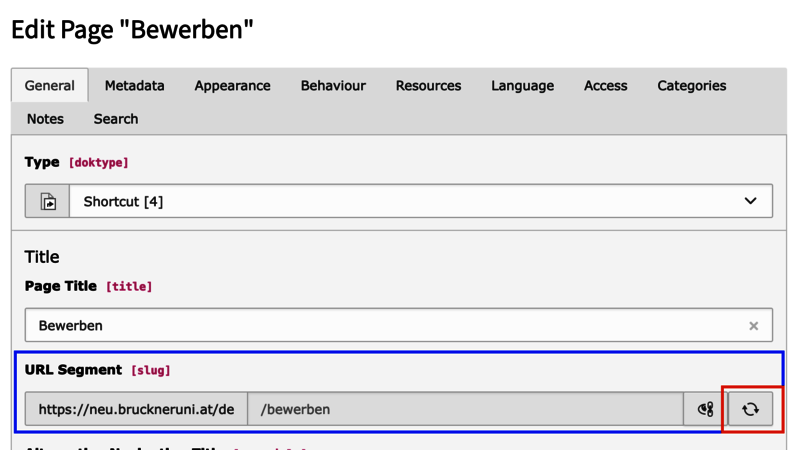Select the General tab
Image resolution: width=800 pixels, height=450 pixels.
coord(49,86)
